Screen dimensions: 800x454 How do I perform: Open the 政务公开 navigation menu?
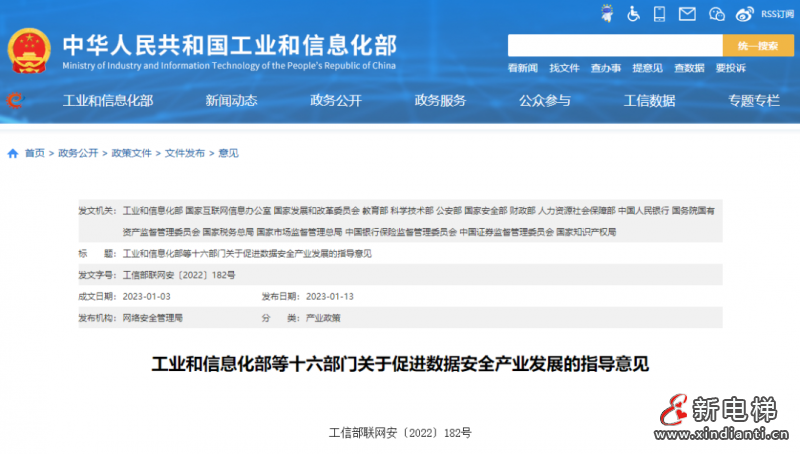pyautogui.click(x=336, y=100)
